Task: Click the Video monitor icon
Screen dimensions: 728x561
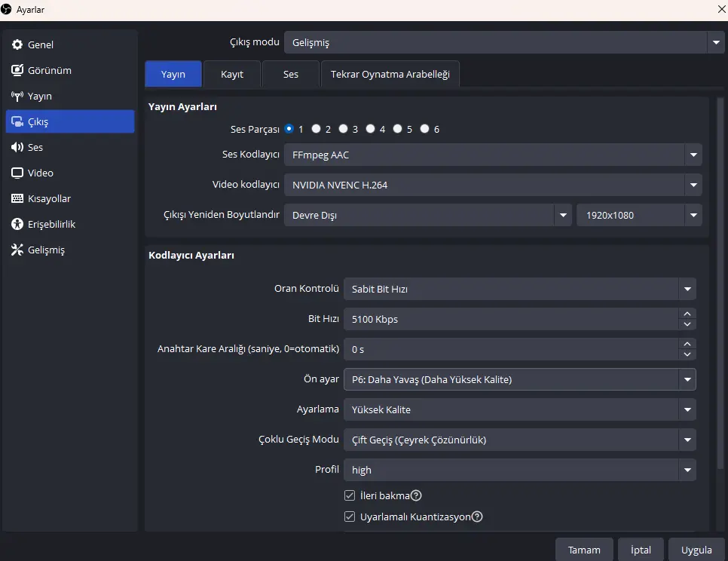Action: [x=17, y=173]
